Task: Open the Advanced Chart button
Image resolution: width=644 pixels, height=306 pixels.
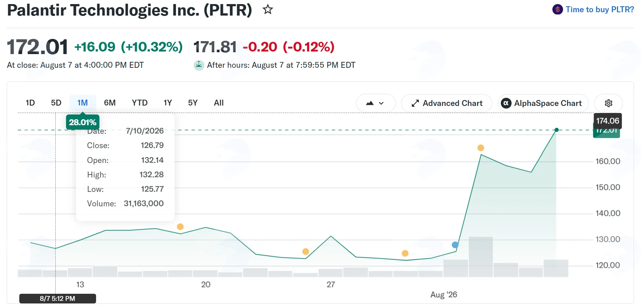Action: click(x=447, y=103)
